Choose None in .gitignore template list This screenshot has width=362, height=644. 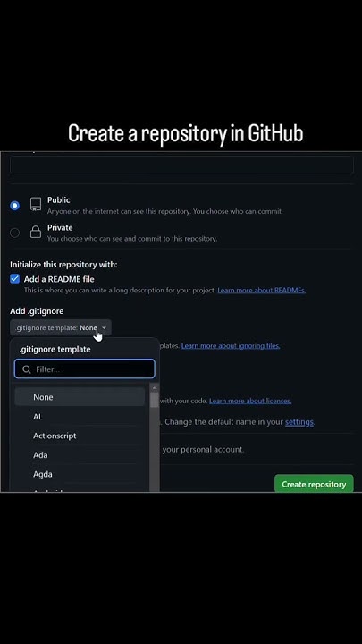pos(80,397)
